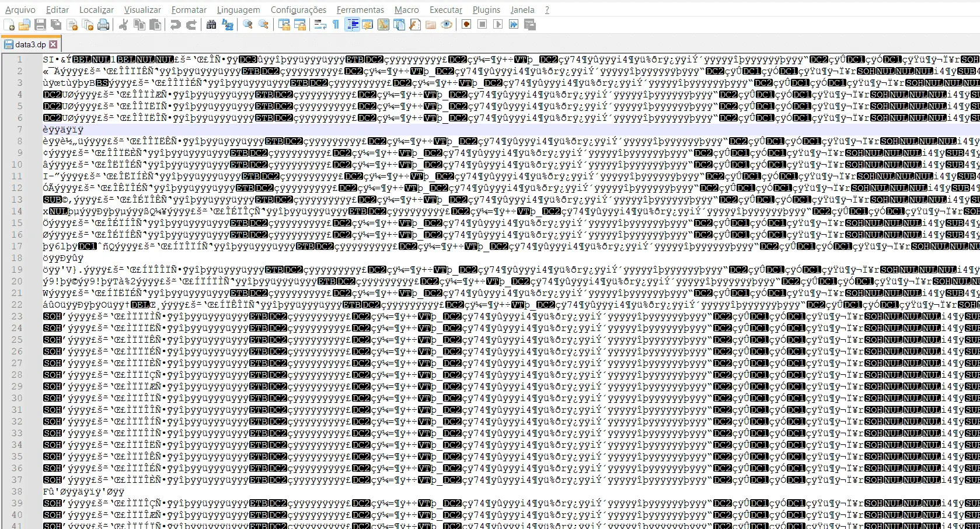Open the Localizar menu
The image size is (980, 529).
96,10
